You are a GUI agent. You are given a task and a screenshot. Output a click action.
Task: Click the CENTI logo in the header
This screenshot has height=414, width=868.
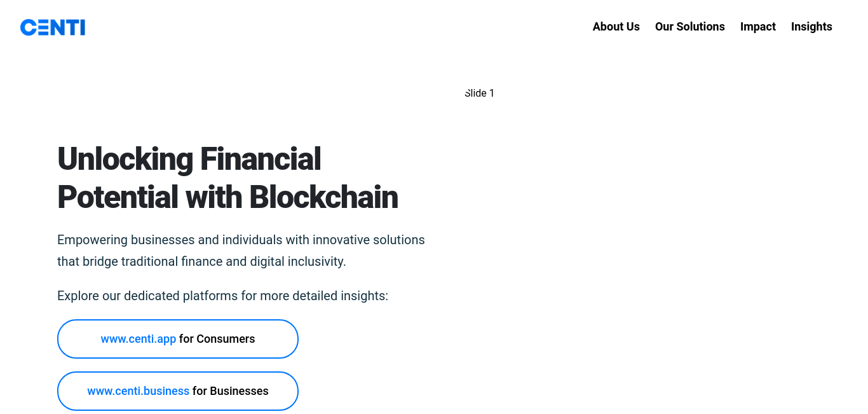(x=53, y=27)
